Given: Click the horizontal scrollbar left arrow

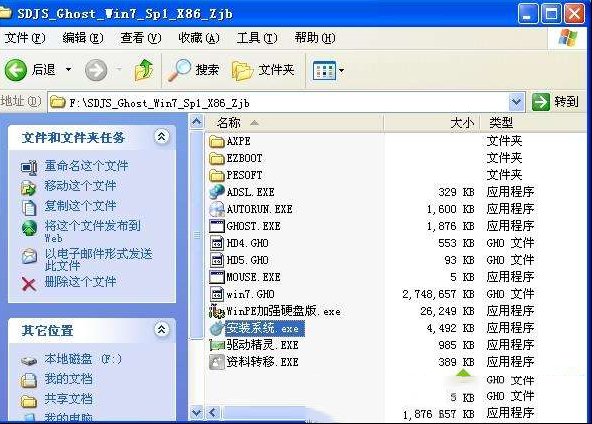Looking at the screenshot, I should 213,412.
